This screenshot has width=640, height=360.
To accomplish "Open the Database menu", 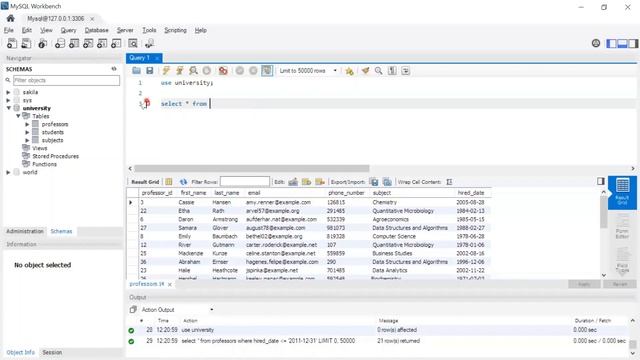I will click(x=96, y=30).
